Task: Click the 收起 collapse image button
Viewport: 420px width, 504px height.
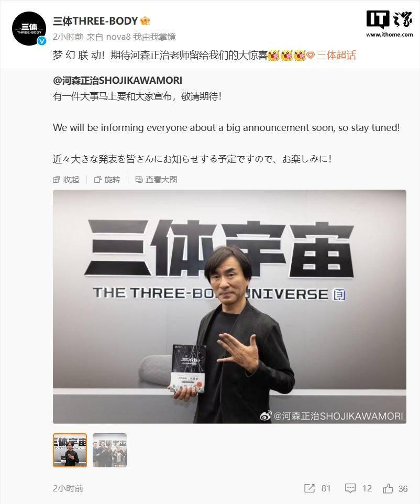Action: click(x=66, y=180)
